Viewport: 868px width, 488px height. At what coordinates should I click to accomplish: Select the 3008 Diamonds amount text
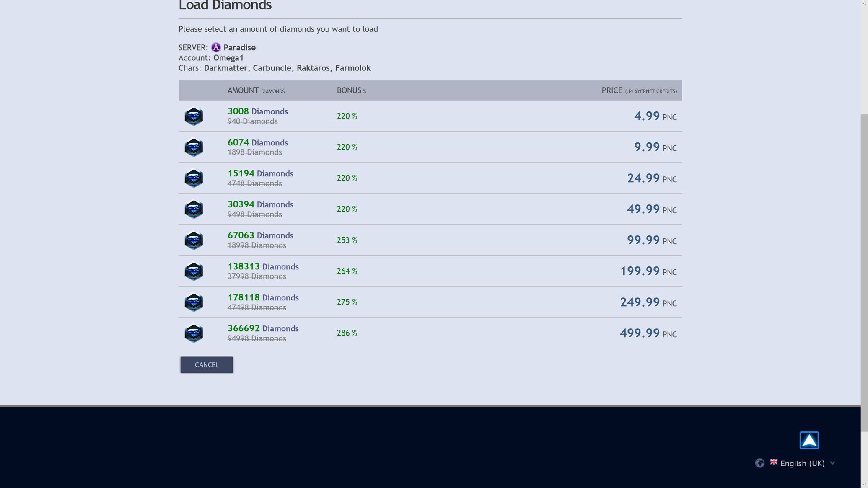(x=258, y=111)
